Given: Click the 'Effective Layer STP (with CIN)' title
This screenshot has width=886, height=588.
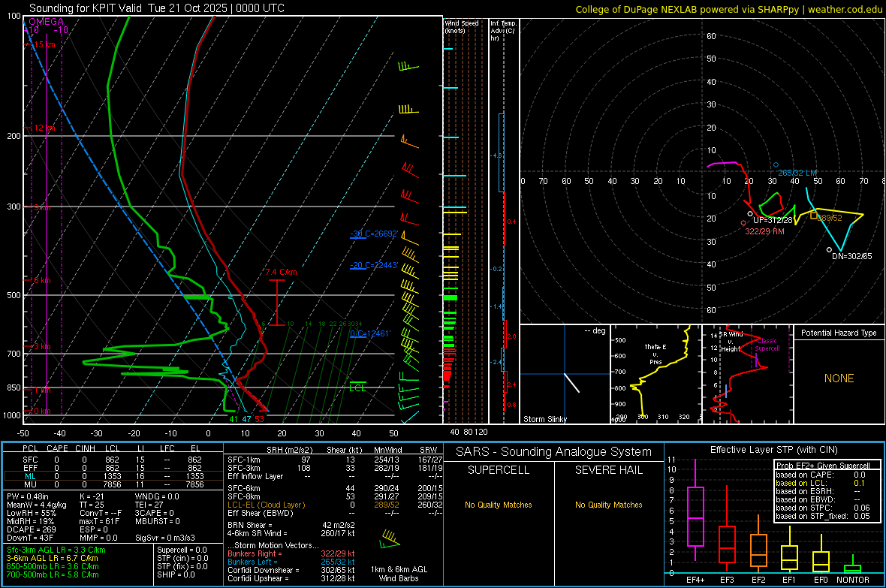Looking at the screenshot, I should pos(773,450).
